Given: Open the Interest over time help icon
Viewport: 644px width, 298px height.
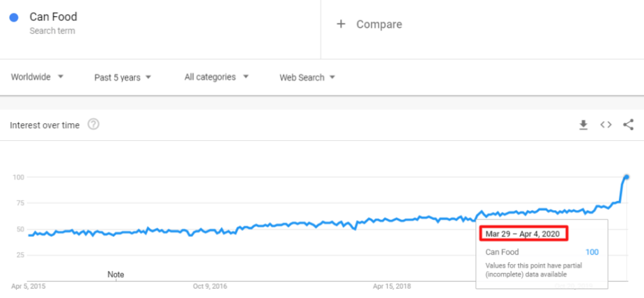Looking at the screenshot, I should pos(93,125).
